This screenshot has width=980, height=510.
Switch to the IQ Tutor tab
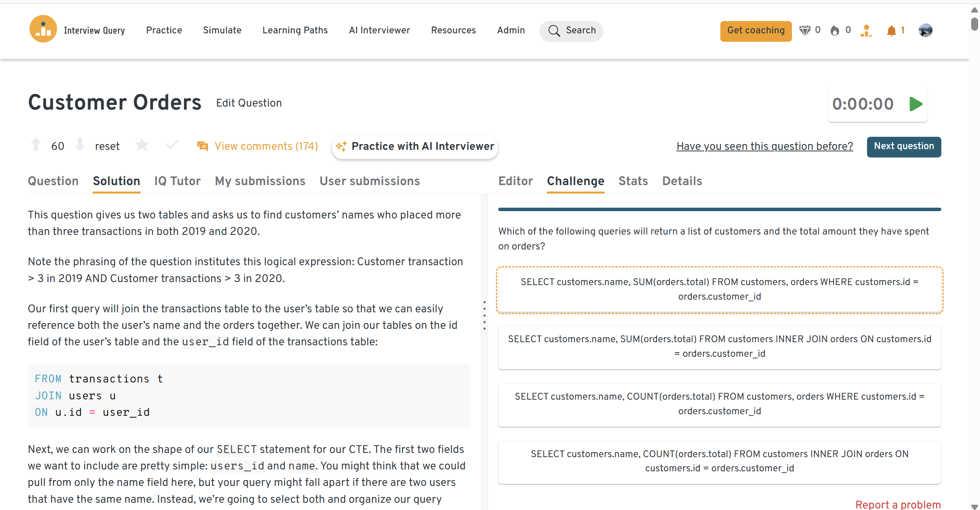tap(177, 181)
